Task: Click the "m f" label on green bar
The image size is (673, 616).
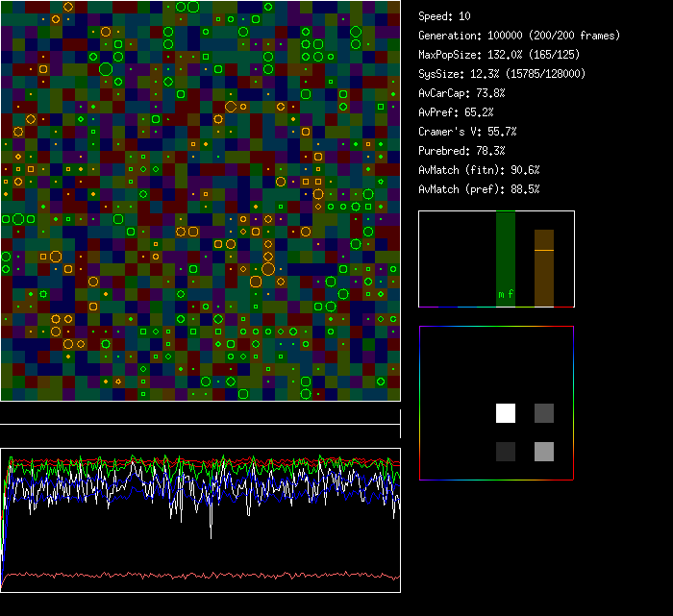Action: pos(506,294)
